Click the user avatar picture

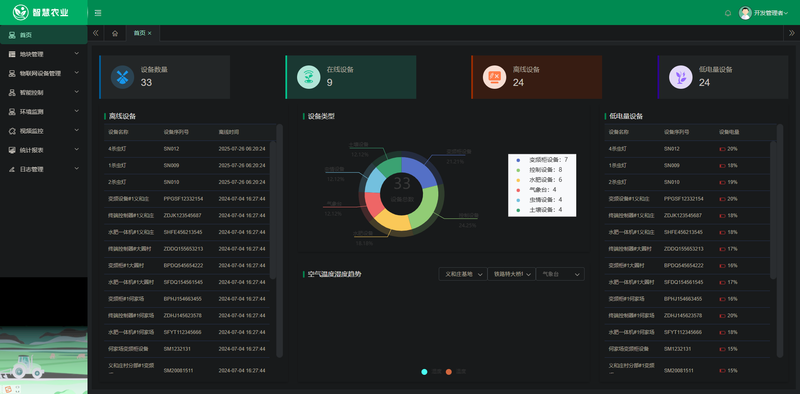[x=745, y=13]
